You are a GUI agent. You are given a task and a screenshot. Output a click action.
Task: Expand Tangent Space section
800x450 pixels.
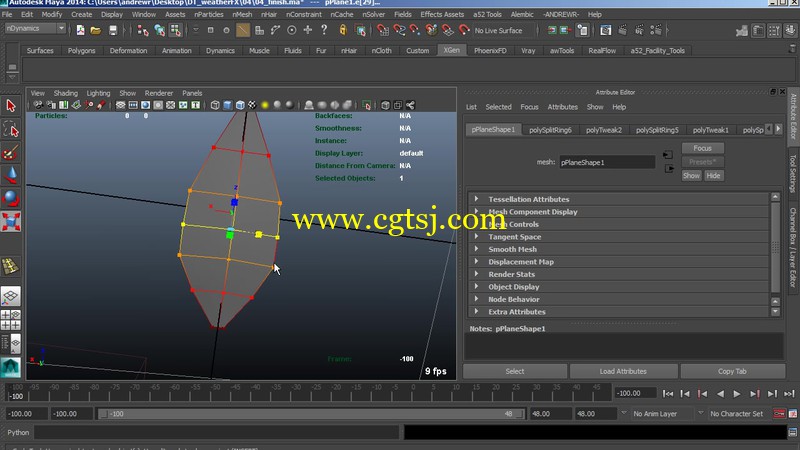(477, 236)
